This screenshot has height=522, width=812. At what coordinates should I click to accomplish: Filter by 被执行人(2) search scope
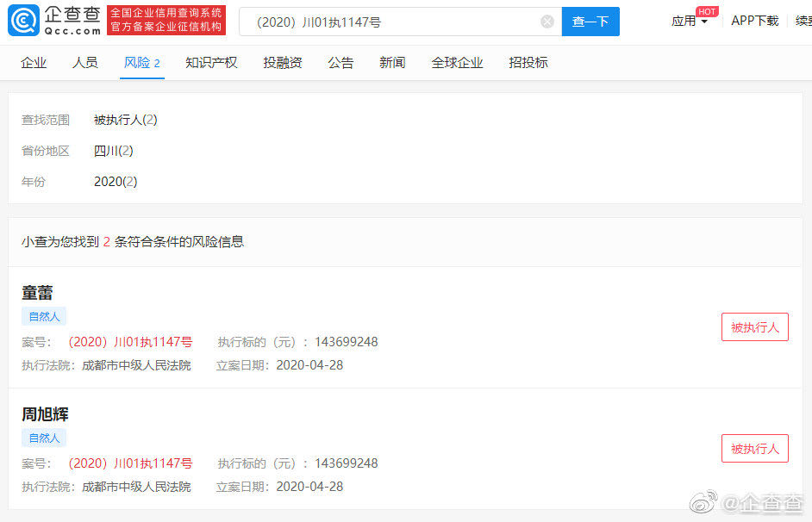[125, 120]
